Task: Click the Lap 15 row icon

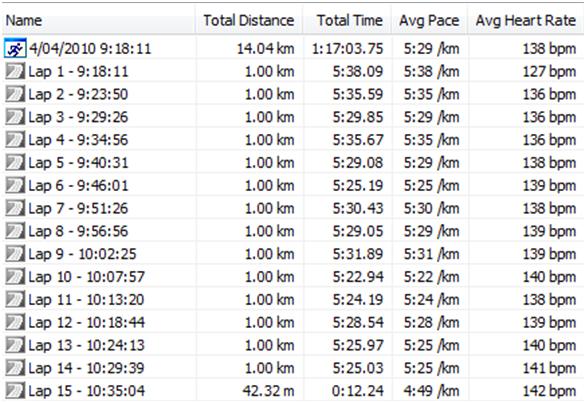Action: pyautogui.click(x=15, y=390)
